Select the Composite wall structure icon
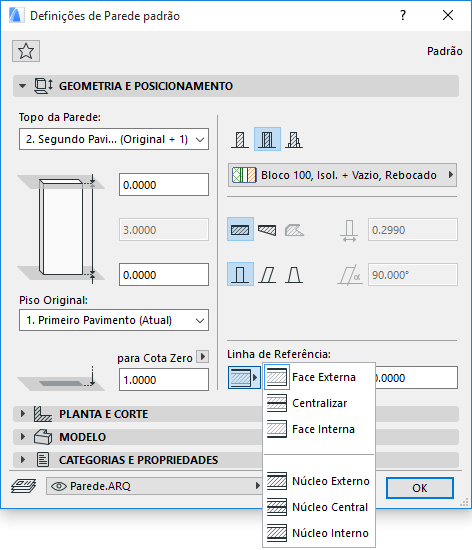472x550 pixels. (267, 139)
